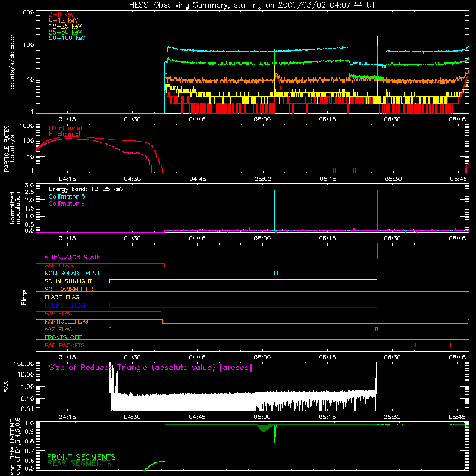Select the HI channel legend label

click(64, 134)
